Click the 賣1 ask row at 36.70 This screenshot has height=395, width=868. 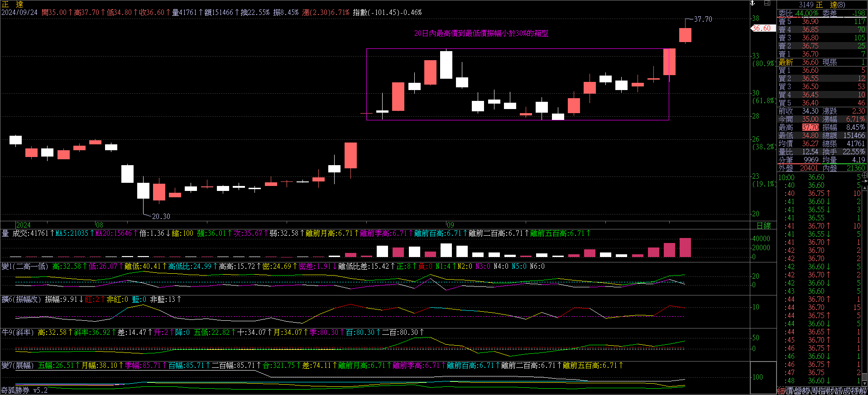pyautogui.click(x=821, y=54)
